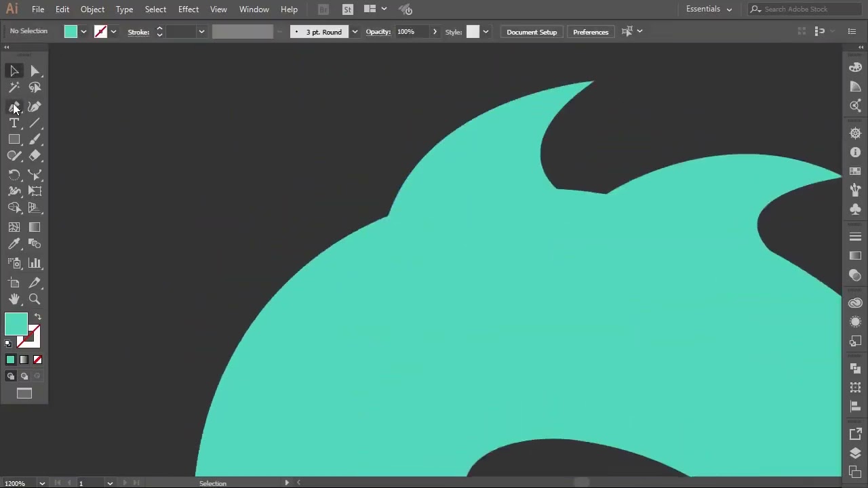Select the Selection tool arrow
This screenshot has height=488, width=868.
(14, 71)
